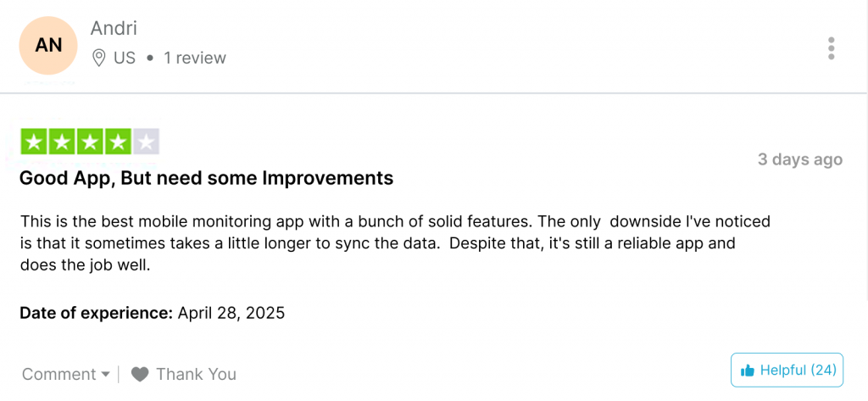Expand the Comment dropdown
Image resolution: width=868 pixels, height=401 pixels.
click(66, 375)
